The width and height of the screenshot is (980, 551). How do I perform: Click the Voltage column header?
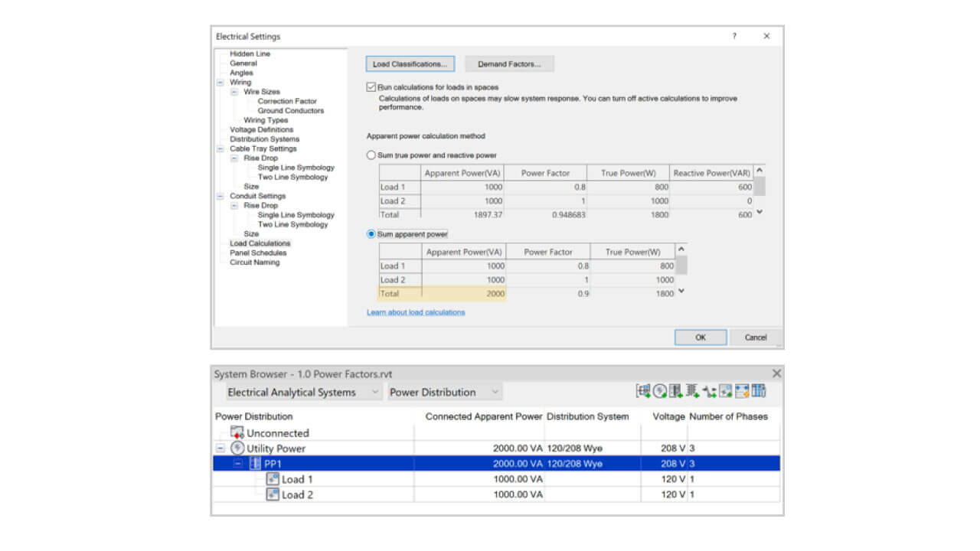[668, 416]
